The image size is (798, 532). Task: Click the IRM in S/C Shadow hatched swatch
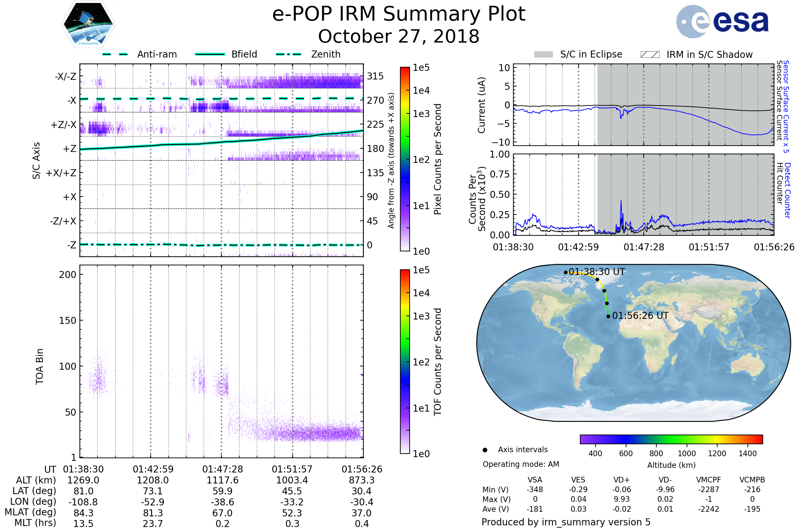pos(650,55)
